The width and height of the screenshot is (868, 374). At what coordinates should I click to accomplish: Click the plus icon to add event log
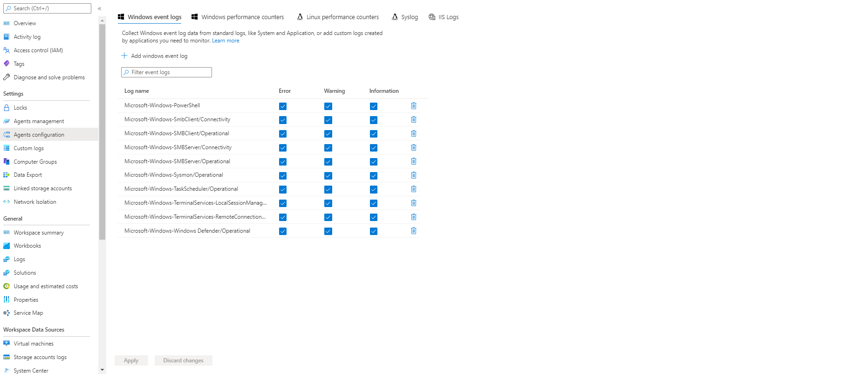pyautogui.click(x=124, y=55)
